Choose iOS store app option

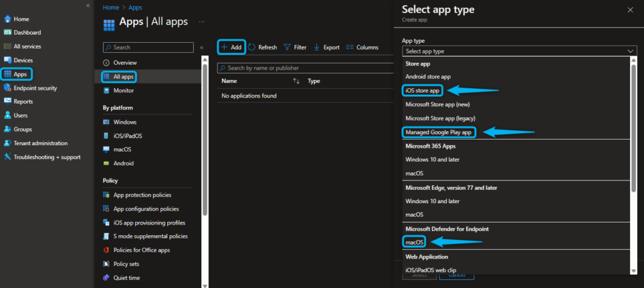(422, 91)
